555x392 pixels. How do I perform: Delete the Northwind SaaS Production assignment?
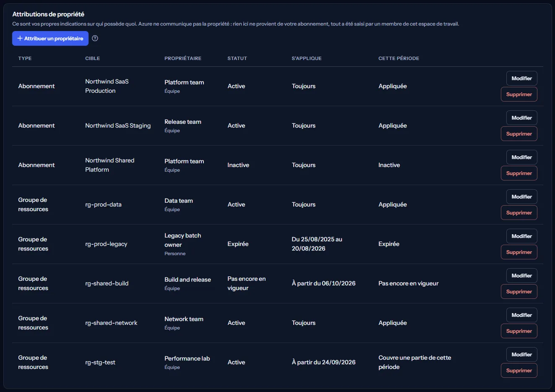click(x=519, y=94)
